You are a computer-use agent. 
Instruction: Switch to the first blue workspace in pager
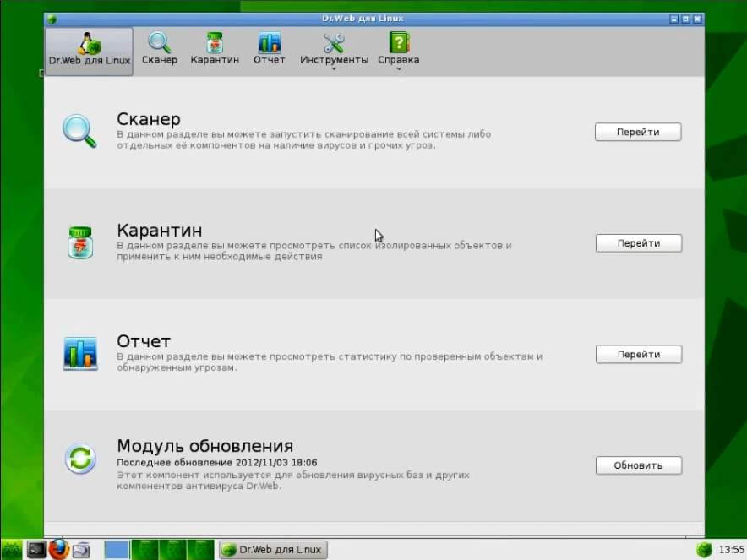[x=117, y=550]
